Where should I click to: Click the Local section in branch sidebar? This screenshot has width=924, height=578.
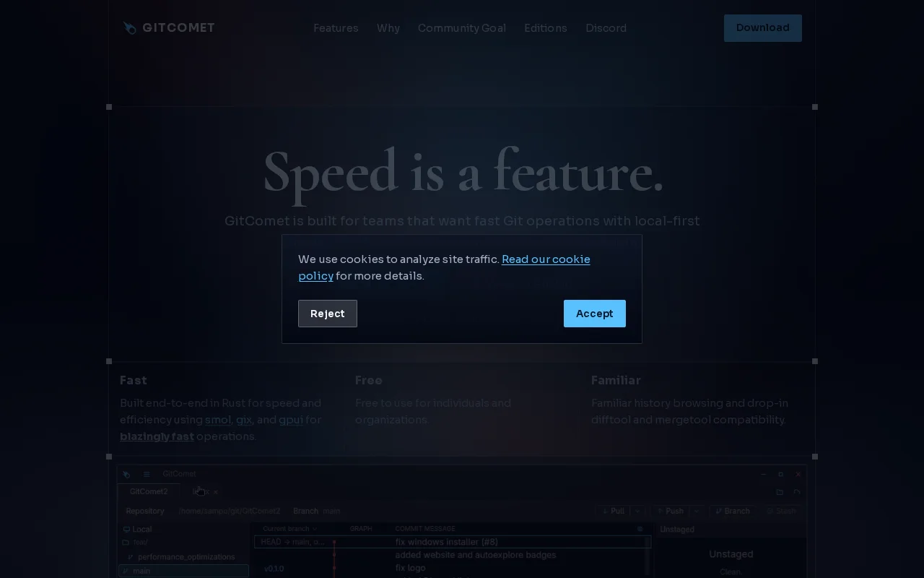coord(137,529)
